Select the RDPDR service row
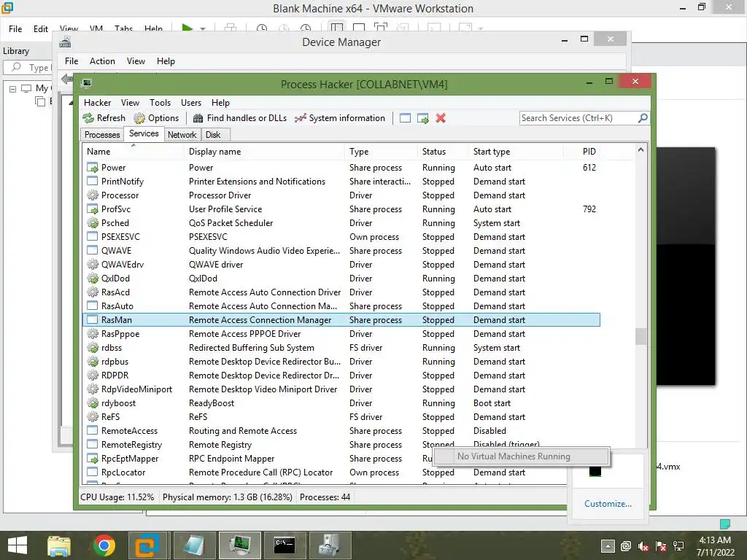This screenshot has width=747, height=560. click(x=341, y=376)
